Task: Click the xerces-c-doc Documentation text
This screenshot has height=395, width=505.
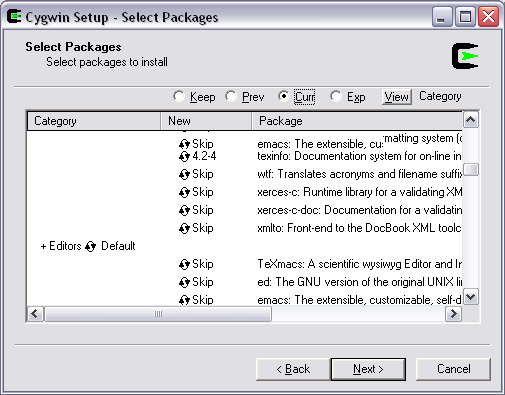Action: click(359, 210)
